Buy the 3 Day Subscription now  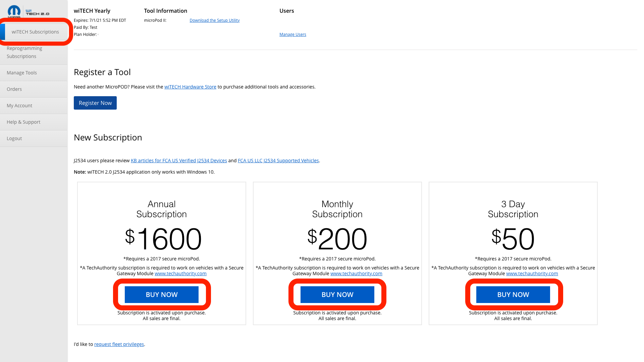513,295
